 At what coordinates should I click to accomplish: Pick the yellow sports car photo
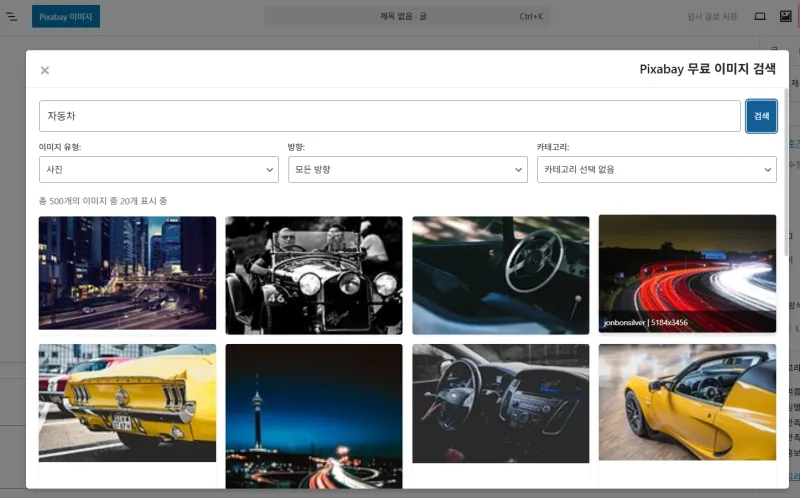point(687,402)
